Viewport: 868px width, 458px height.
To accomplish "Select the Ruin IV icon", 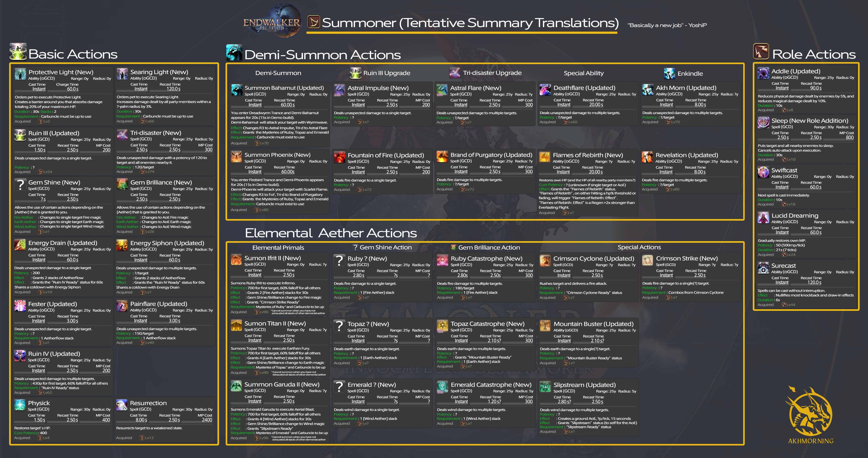I will 20,356.
